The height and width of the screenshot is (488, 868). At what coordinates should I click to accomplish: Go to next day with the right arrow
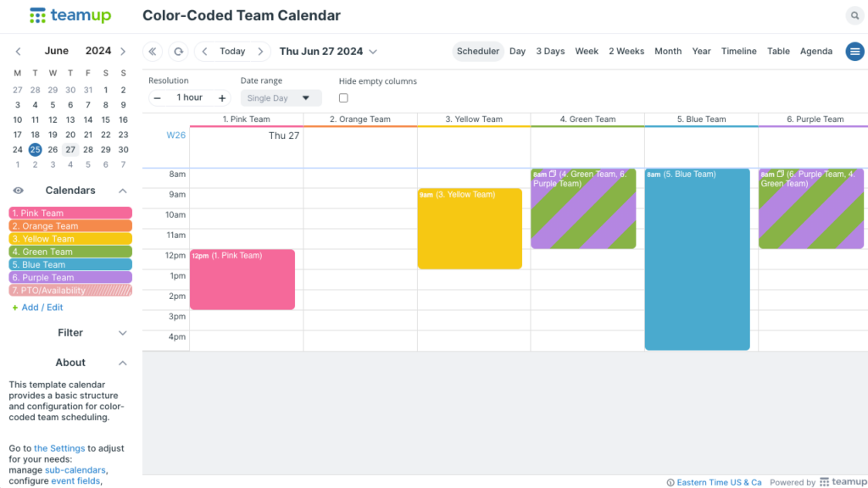click(x=260, y=51)
